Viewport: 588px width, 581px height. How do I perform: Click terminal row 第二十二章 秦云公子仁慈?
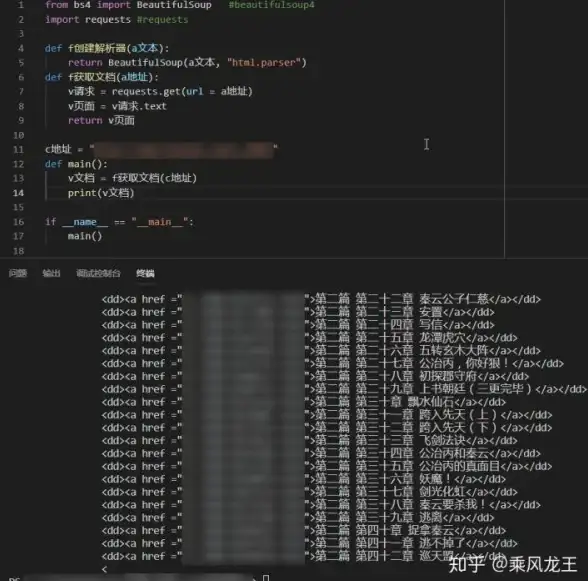coord(321,299)
